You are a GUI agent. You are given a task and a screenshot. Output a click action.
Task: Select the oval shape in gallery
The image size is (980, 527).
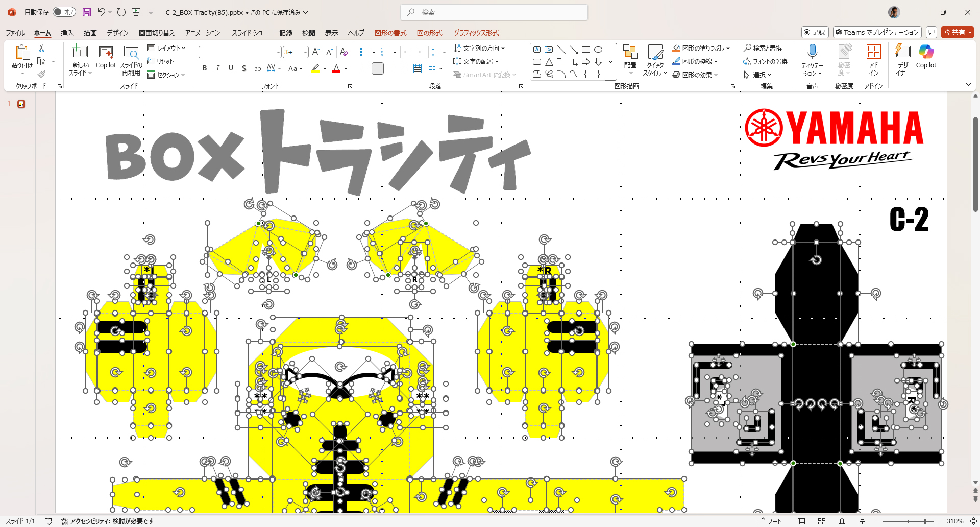tap(598, 50)
